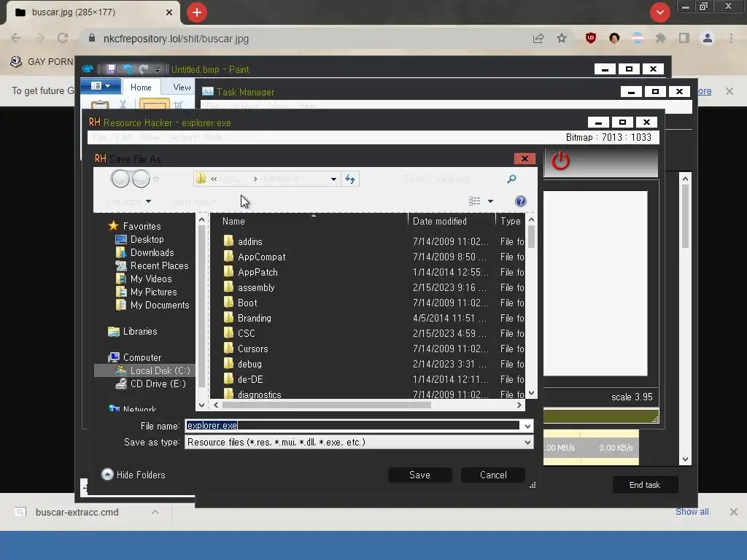Click the New folder button
Screen dimensions: 747x560
(x=194, y=201)
